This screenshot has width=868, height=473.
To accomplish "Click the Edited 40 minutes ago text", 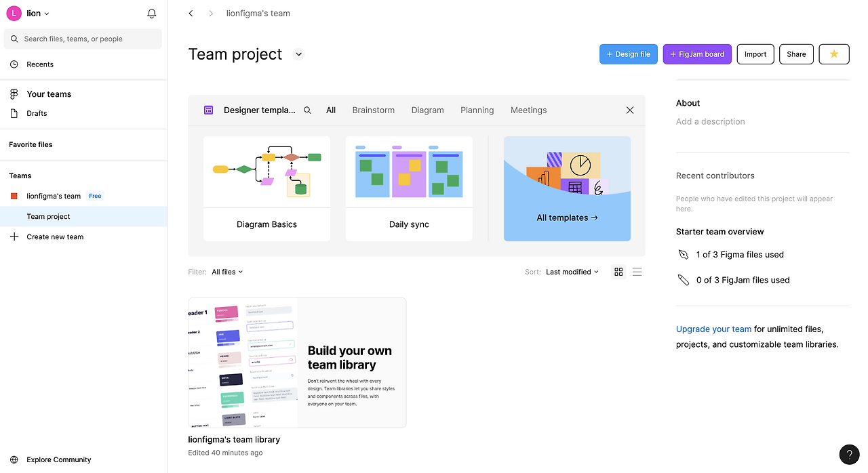I will tap(225, 453).
